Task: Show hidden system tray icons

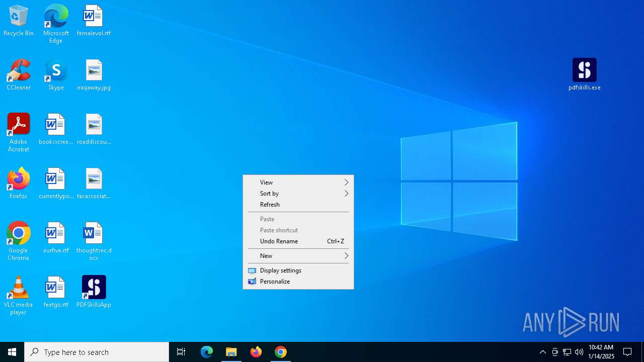Action: click(x=542, y=352)
